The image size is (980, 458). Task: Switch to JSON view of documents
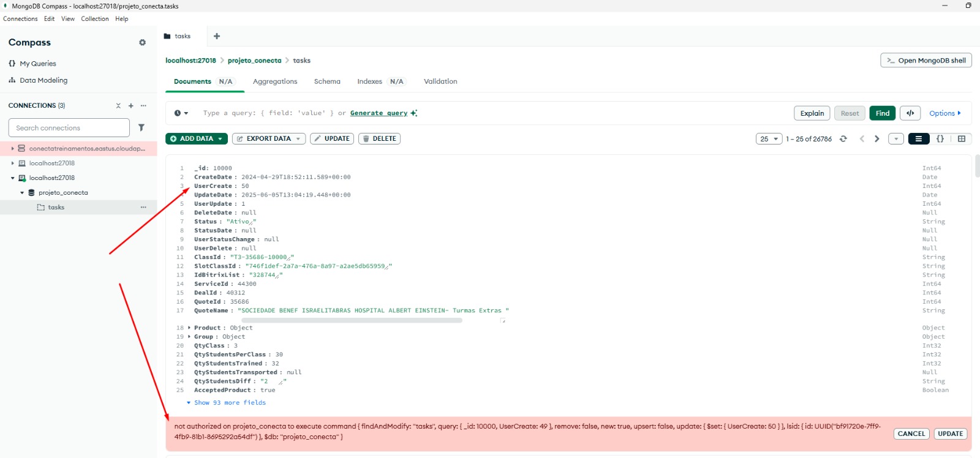tap(940, 139)
